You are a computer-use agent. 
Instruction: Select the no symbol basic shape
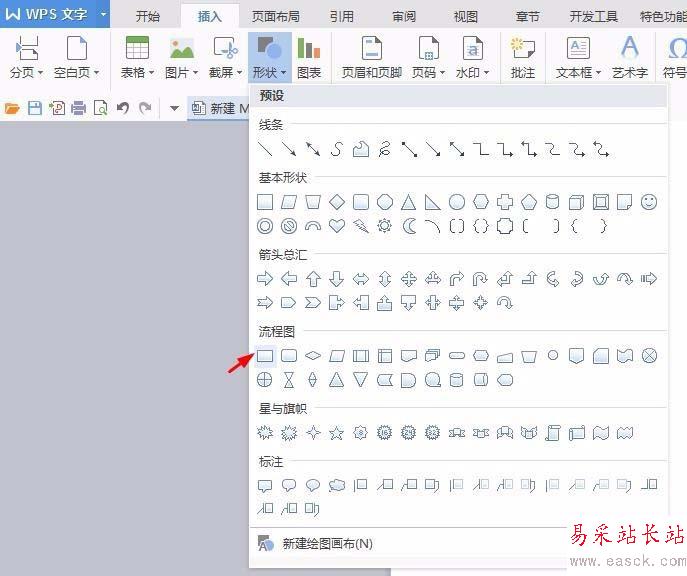tap(289, 226)
